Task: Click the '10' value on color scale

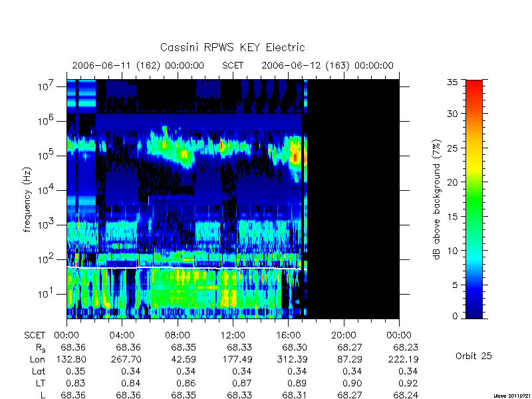Action: (452, 251)
